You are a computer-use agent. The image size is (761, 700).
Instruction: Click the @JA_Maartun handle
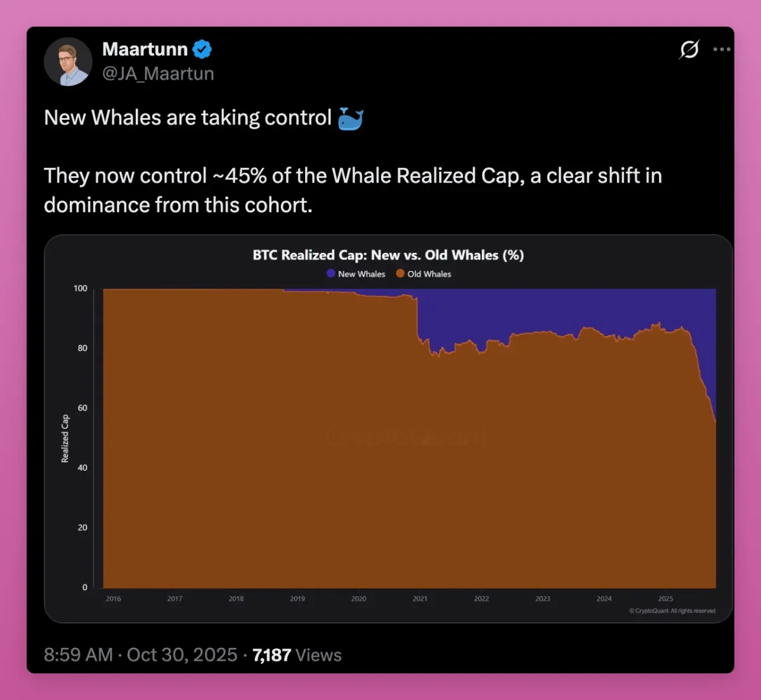click(x=158, y=74)
